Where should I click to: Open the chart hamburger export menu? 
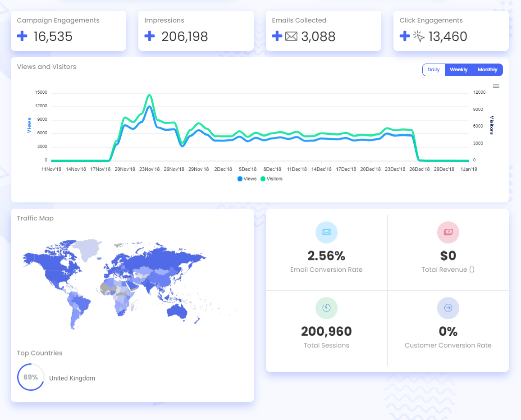(x=496, y=86)
